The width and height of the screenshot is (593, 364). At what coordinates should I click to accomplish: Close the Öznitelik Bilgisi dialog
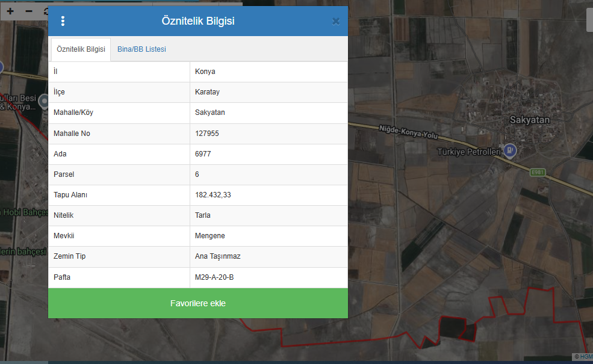click(x=336, y=22)
